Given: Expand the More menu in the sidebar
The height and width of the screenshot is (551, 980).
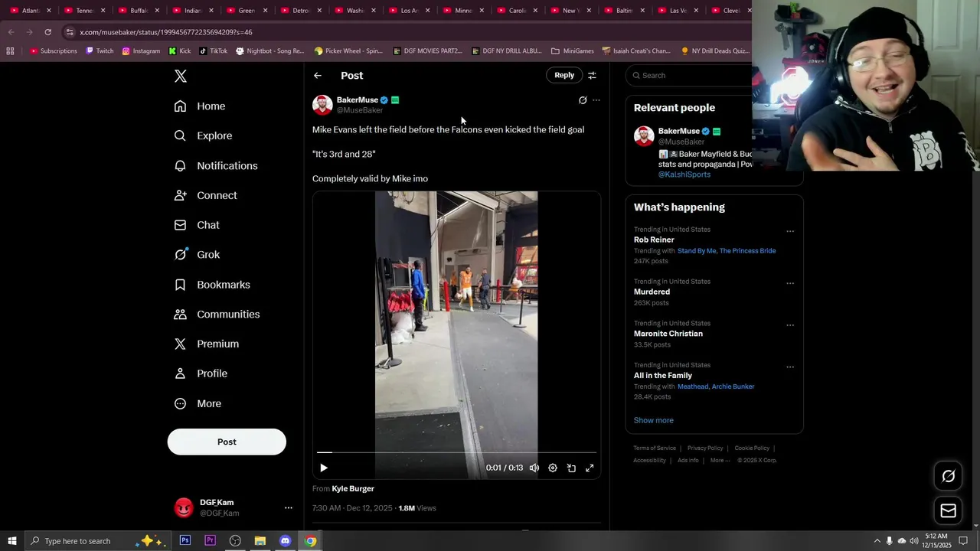Looking at the screenshot, I should (x=198, y=403).
